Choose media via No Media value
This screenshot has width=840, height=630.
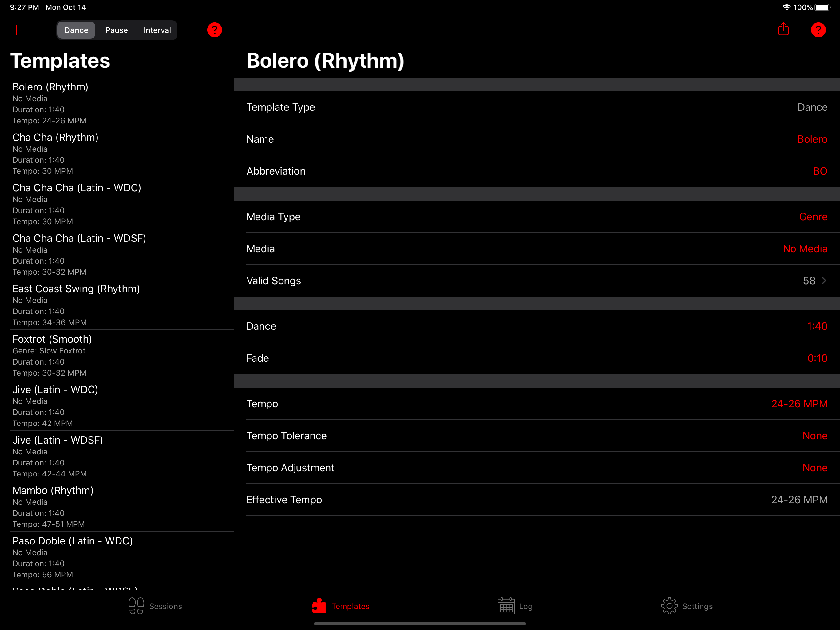pyautogui.click(x=805, y=249)
